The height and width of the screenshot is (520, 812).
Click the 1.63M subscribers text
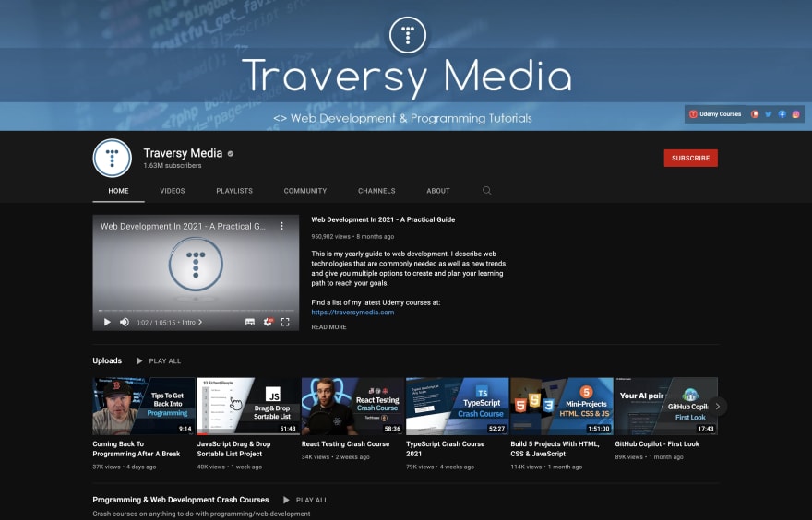(x=173, y=166)
